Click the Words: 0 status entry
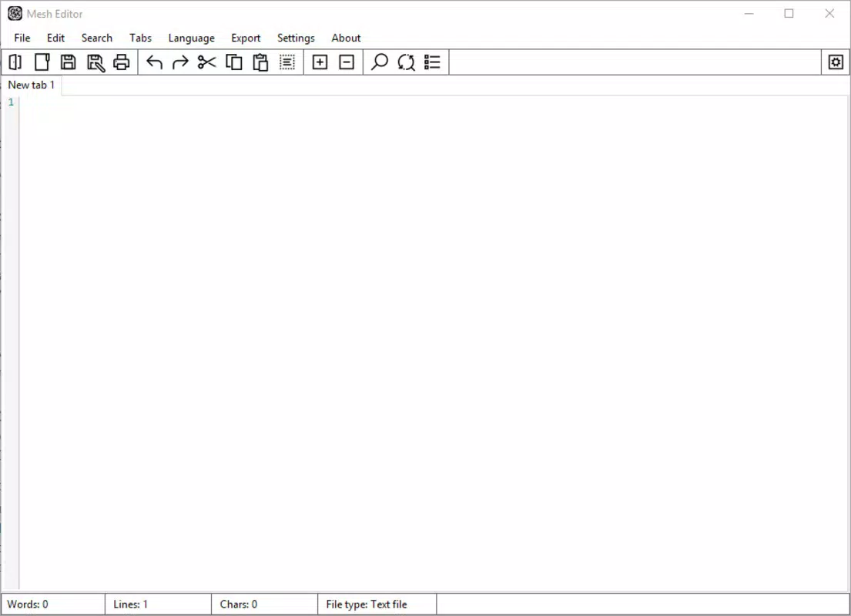 [28, 604]
